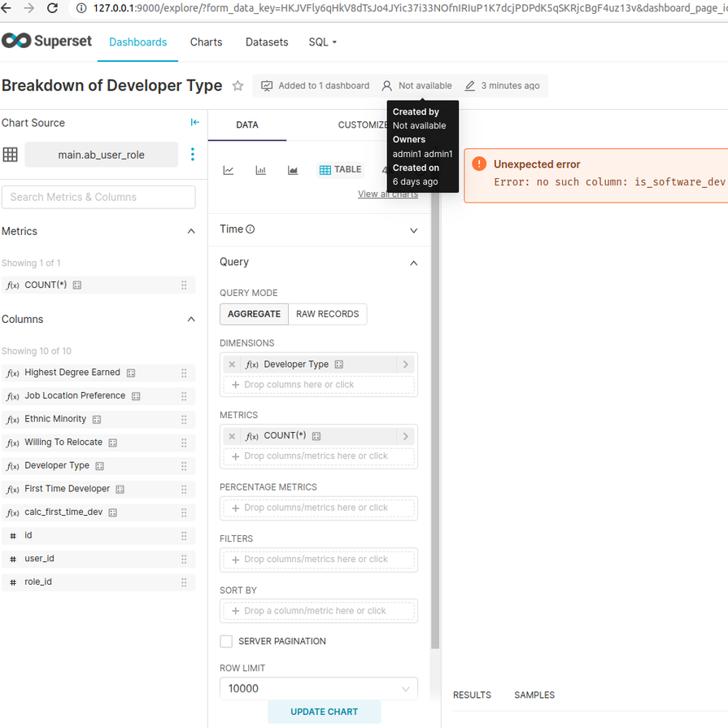728x728 pixels.
Task: Click the Superset logo
Action: click(46, 41)
